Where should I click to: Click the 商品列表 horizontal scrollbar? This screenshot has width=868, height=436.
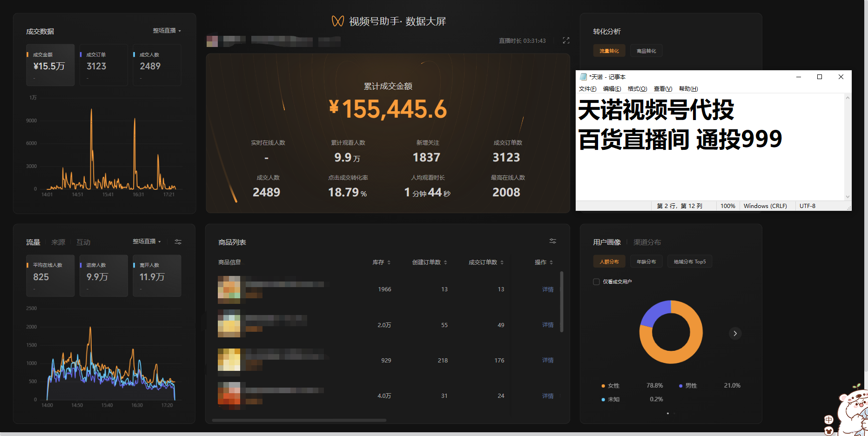(x=299, y=420)
